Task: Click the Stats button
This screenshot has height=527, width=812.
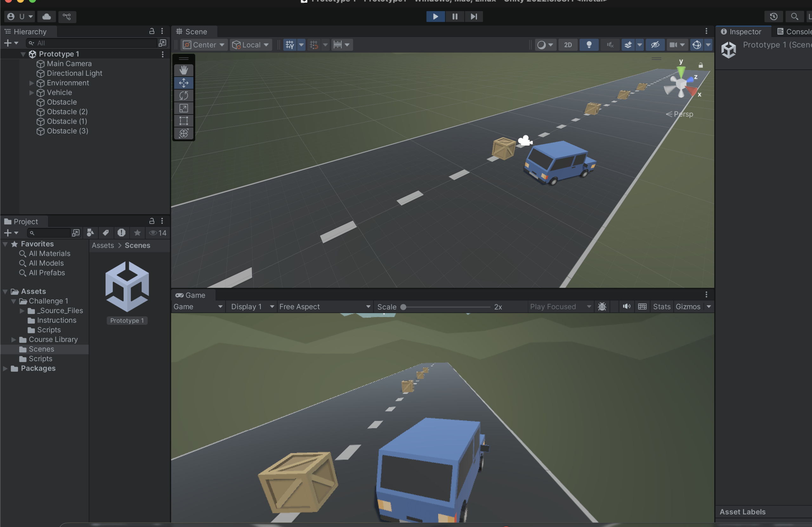Action: click(x=662, y=306)
